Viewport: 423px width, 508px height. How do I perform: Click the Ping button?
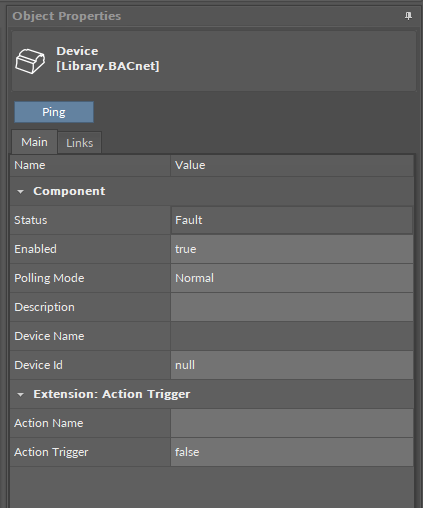pyautogui.click(x=54, y=112)
